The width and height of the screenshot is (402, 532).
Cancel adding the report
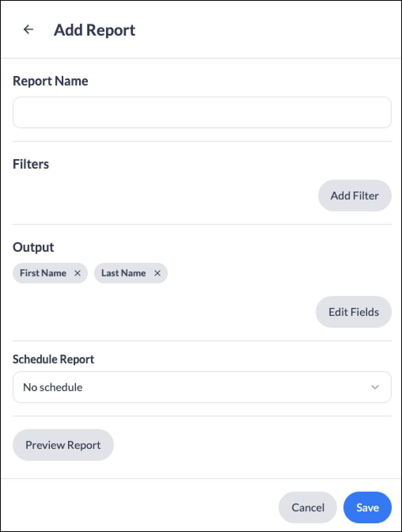[308, 507]
